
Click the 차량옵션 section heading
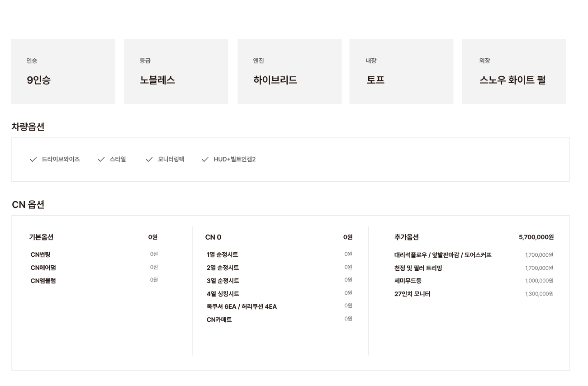28,127
